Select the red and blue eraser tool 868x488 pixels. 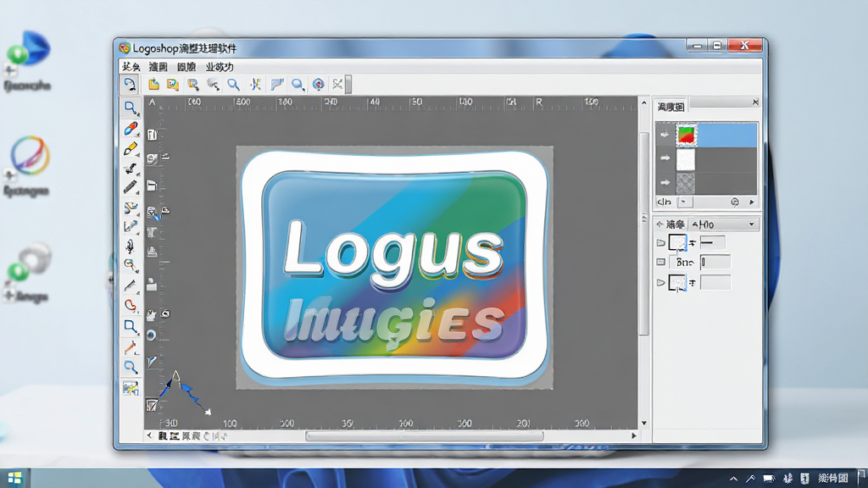(x=130, y=129)
